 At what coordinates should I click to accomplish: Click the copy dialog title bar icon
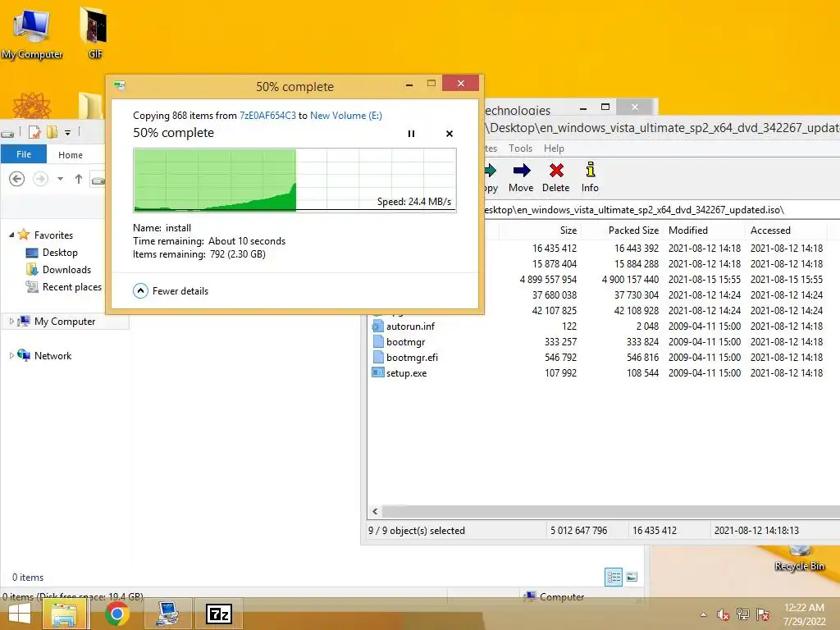(x=120, y=85)
